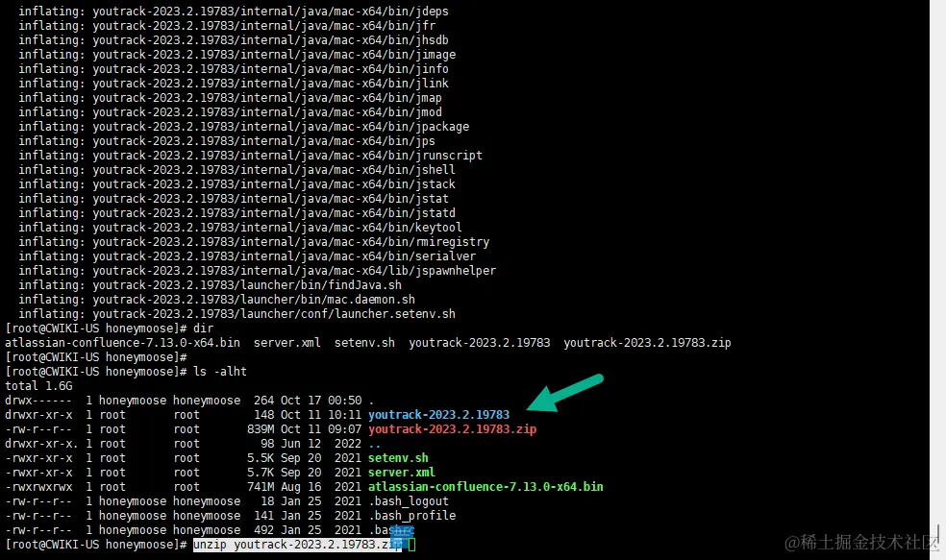Click the 'Oct 11 10:11' timestamp
The height and width of the screenshot is (560, 946).
point(321,415)
